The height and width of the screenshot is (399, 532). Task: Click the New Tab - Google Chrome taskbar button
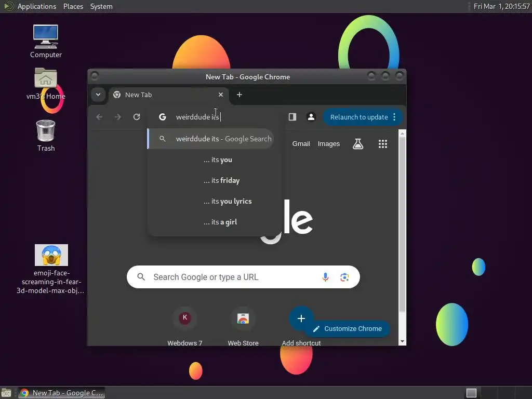tap(61, 393)
